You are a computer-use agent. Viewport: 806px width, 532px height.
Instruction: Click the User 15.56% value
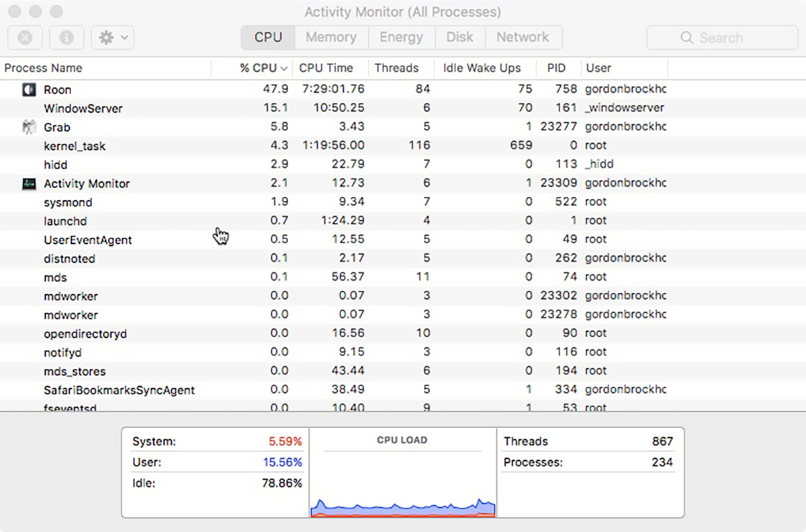[x=283, y=462]
